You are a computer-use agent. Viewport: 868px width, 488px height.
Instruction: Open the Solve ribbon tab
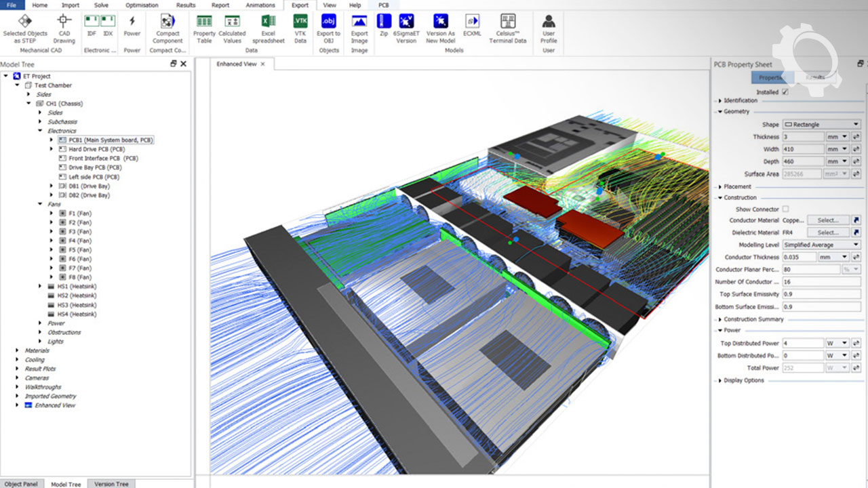[101, 5]
